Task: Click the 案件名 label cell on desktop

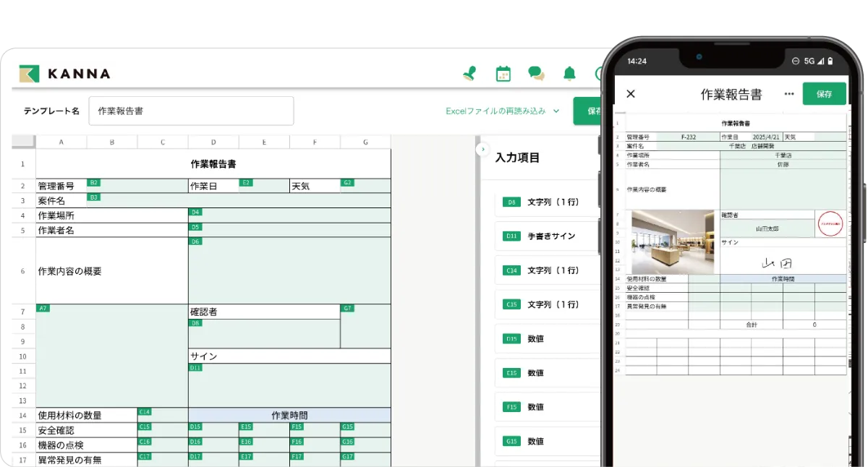Action: click(61, 200)
